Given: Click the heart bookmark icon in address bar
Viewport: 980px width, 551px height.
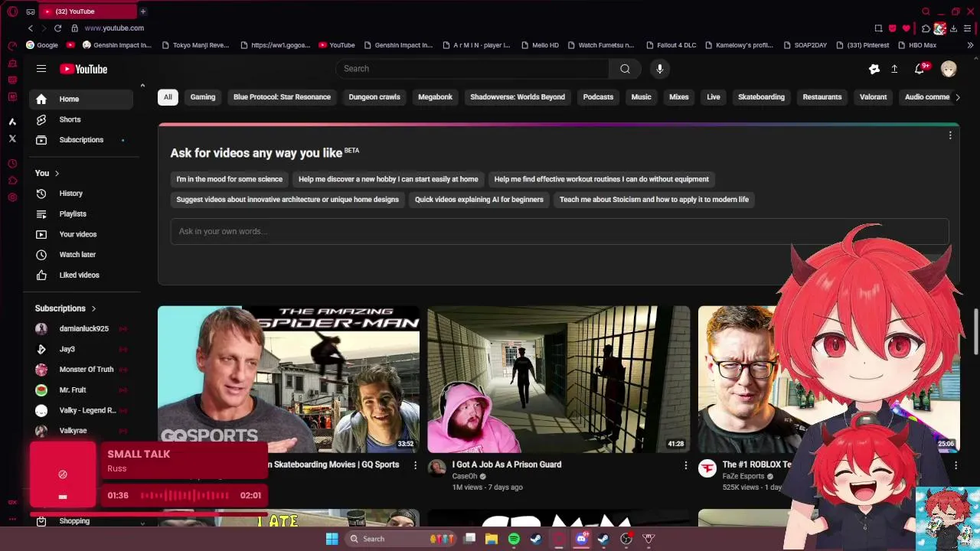Looking at the screenshot, I should click(906, 28).
